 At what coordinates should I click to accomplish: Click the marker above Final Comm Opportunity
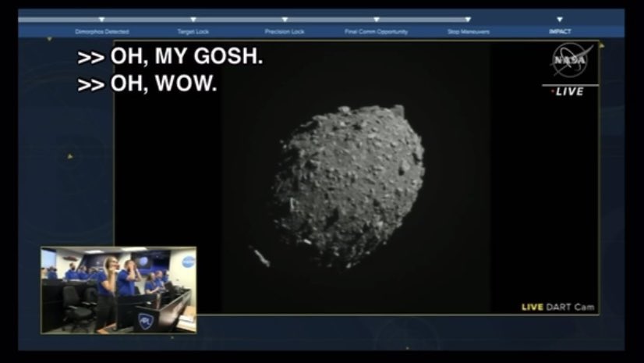point(376,20)
